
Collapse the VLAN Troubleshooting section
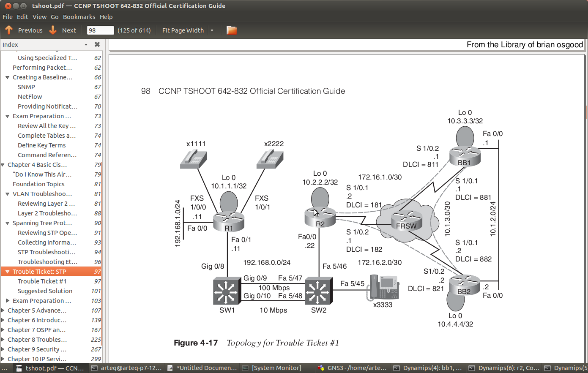8,194
